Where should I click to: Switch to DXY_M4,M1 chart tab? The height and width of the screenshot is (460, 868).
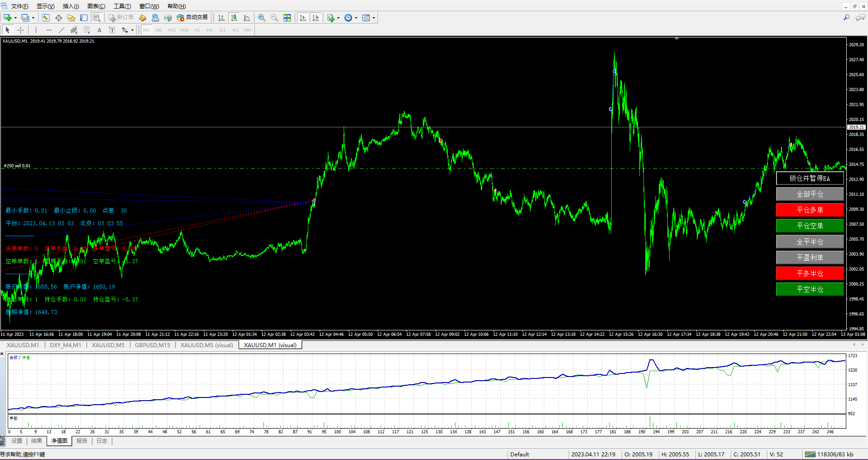click(65, 345)
